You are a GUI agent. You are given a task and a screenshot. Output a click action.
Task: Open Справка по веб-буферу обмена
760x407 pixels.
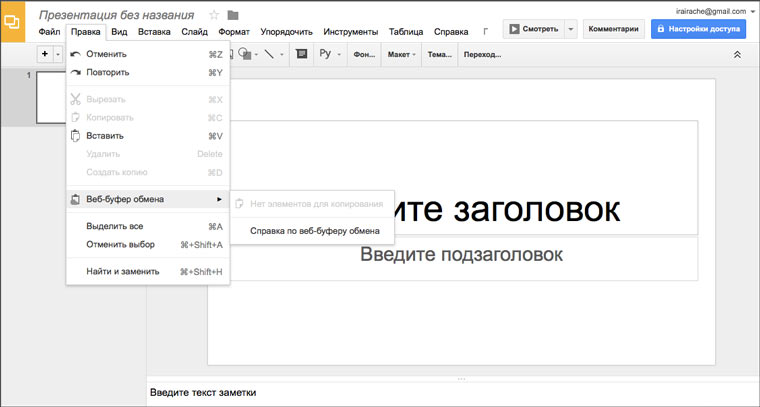pos(314,231)
